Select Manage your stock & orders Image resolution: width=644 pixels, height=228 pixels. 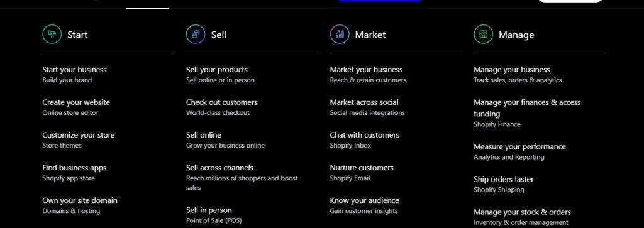click(522, 217)
